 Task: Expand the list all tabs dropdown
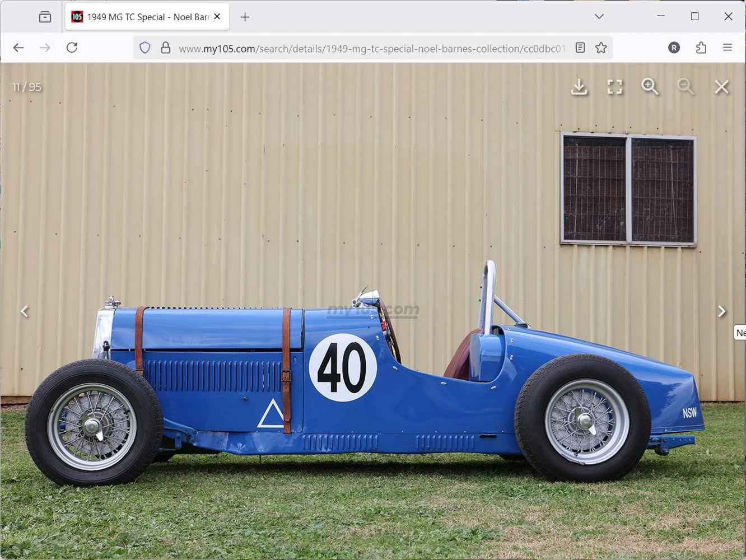(x=599, y=17)
